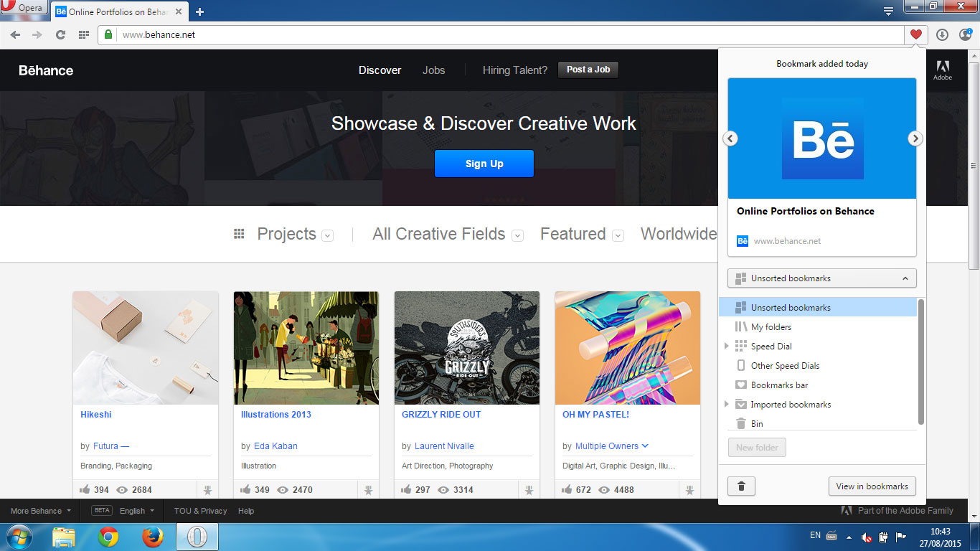Edit the bookmark title Online Portfolios on Behance
The width and height of the screenshot is (980, 551).
806,211
